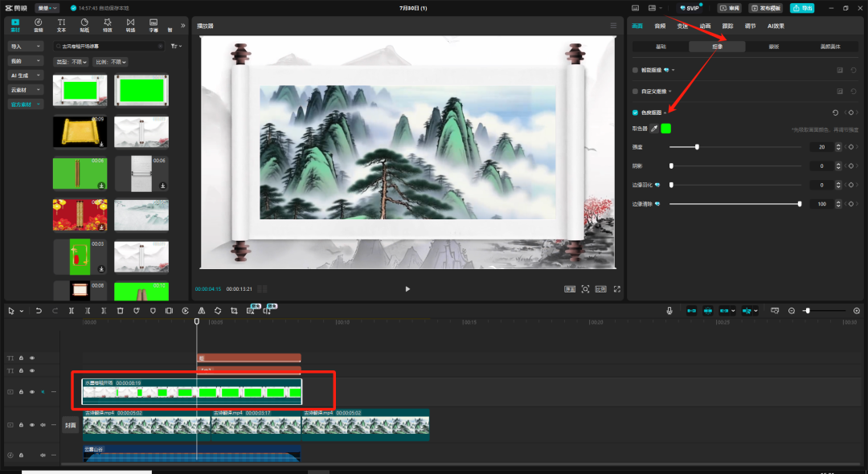Enter fullscreen preview in the player
This screenshot has width=868, height=474.
pos(617,288)
